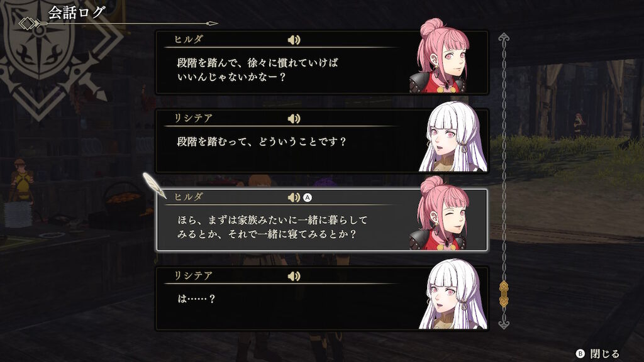The width and height of the screenshot is (644, 362).
Task: Click Lysithea's portrait in second entry
Action: pos(453,136)
